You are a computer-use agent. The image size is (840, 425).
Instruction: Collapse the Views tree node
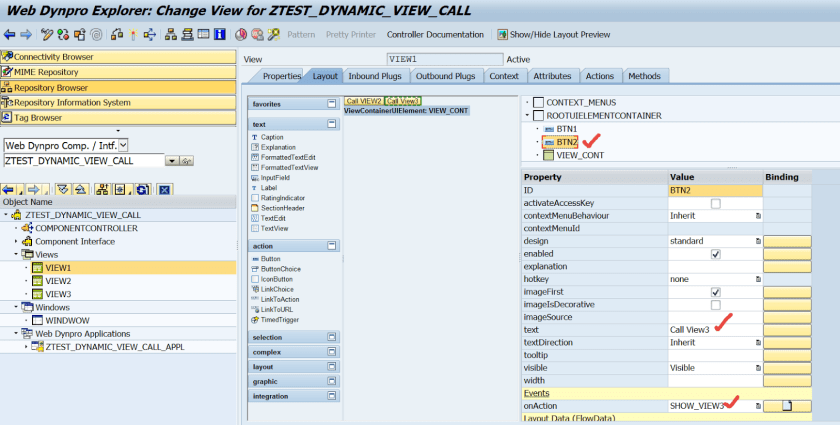pyautogui.click(x=16, y=254)
